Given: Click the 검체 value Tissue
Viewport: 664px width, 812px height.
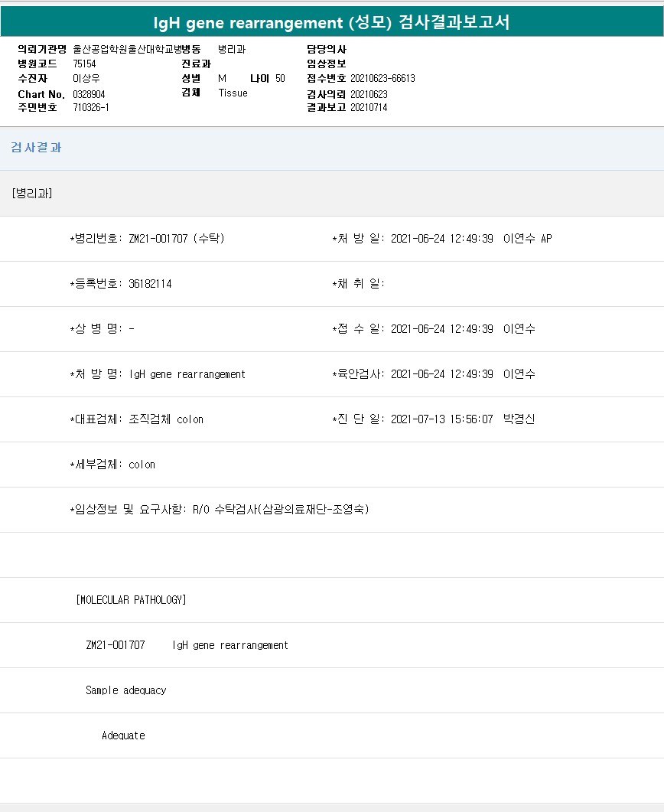Looking at the screenshot, I should [233, 93].
